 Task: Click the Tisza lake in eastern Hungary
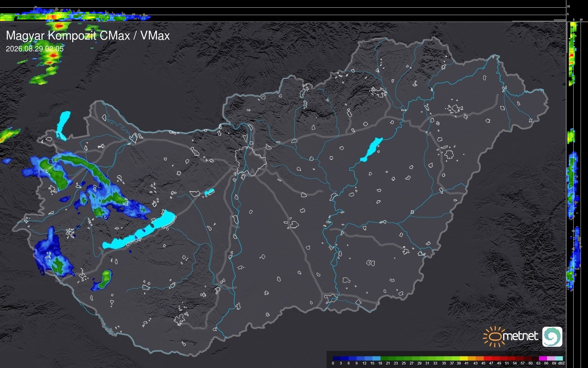[x=371, y=149]
